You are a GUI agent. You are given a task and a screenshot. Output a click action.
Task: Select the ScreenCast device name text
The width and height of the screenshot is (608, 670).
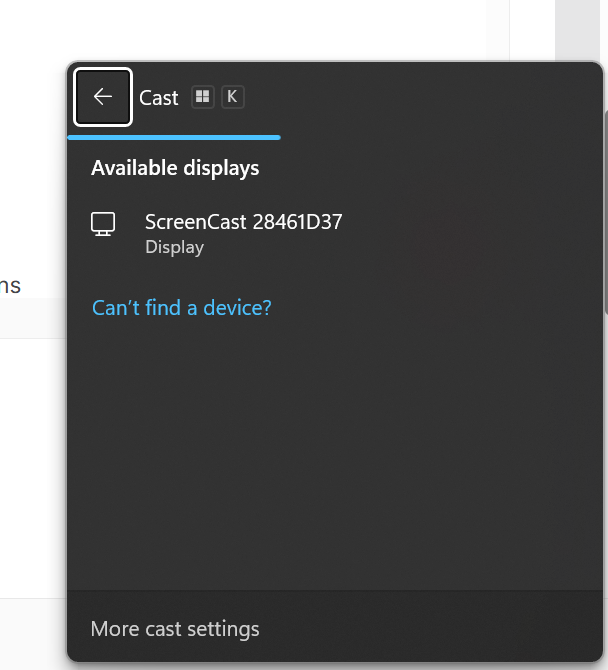244,222
